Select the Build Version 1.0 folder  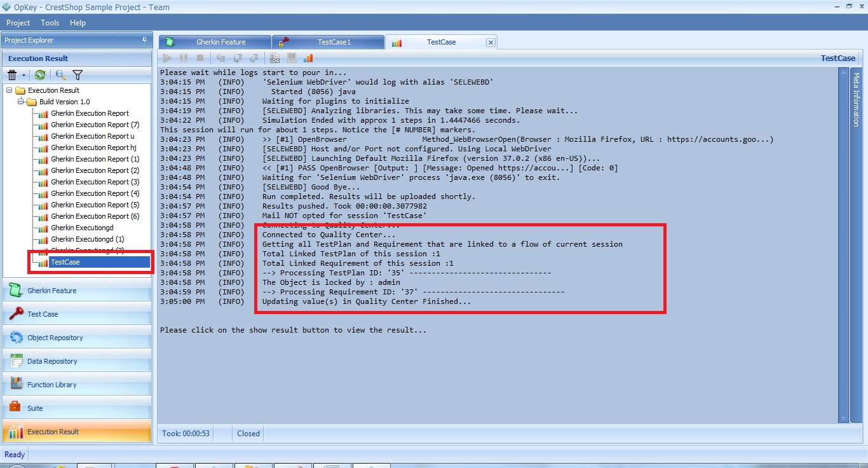click(64, 102)
